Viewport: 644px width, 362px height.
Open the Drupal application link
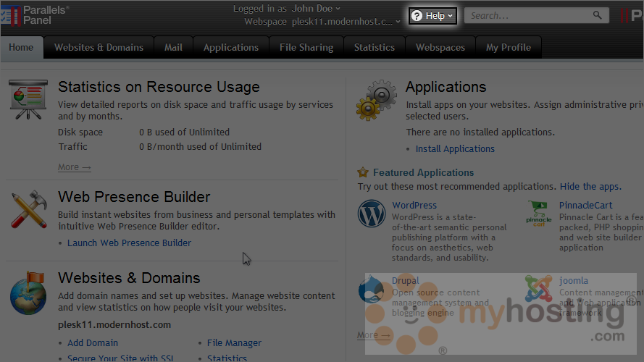pos(406,281)
